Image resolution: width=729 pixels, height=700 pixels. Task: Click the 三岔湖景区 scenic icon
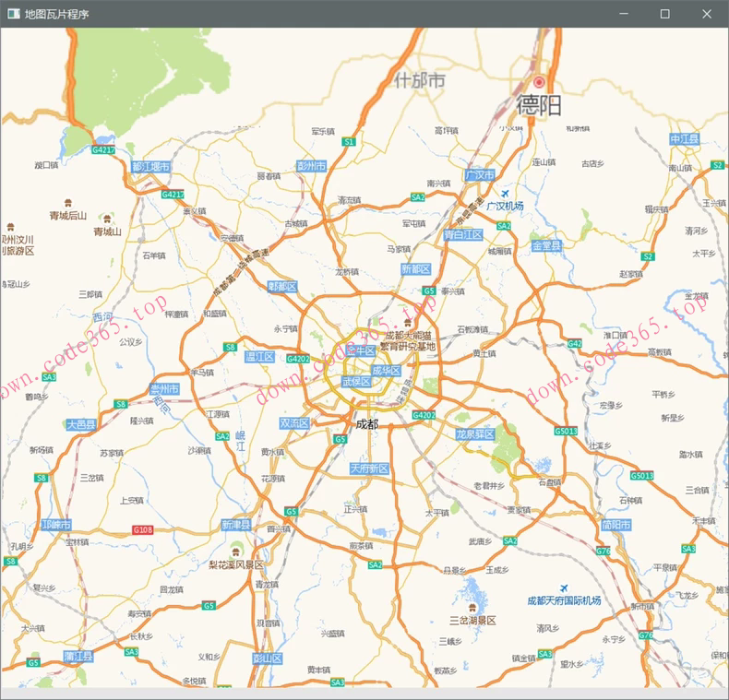pos(472,607)
